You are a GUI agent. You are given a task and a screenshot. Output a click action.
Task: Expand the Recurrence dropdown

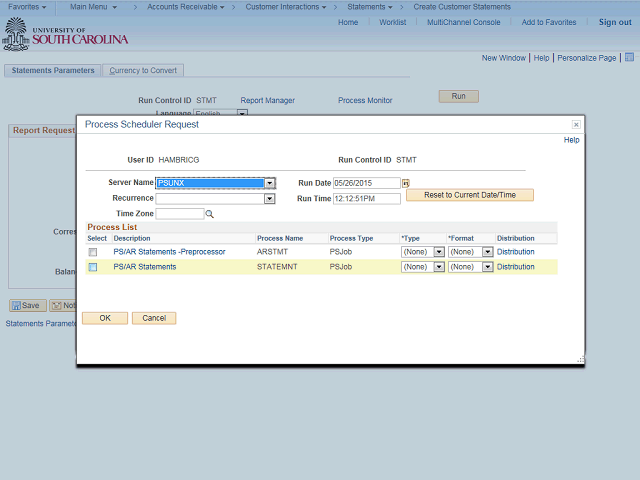[269, 199]
